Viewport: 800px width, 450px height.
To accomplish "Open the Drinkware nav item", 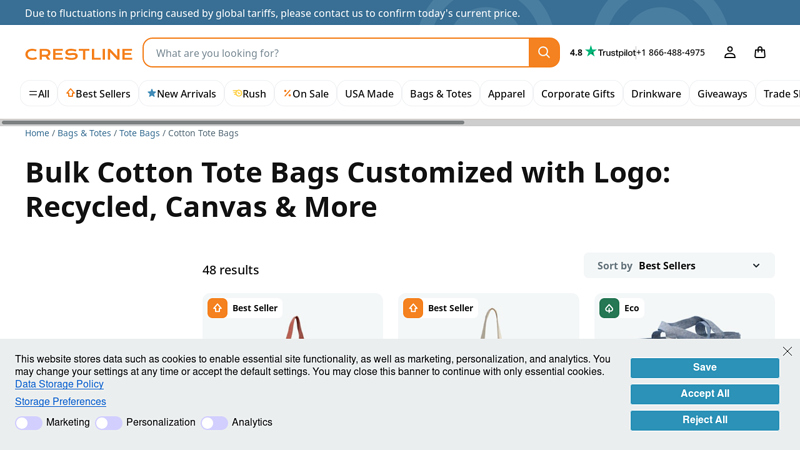I will (656, 94).
